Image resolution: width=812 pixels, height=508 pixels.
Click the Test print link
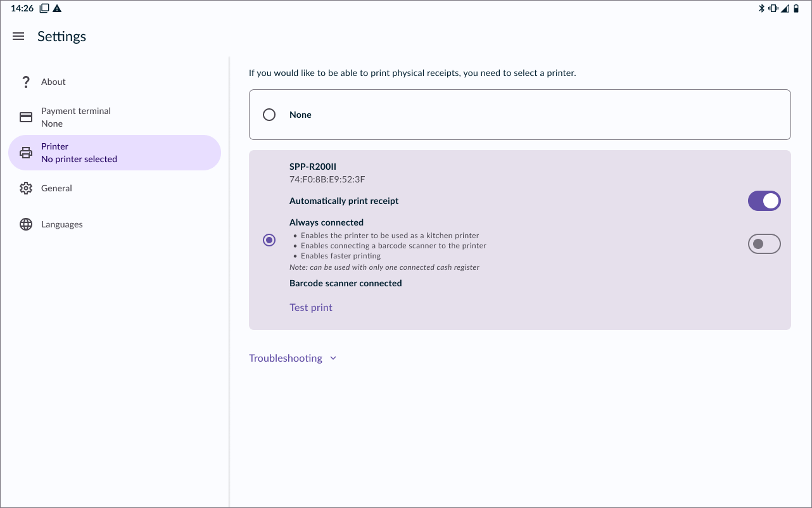[311, 307]
